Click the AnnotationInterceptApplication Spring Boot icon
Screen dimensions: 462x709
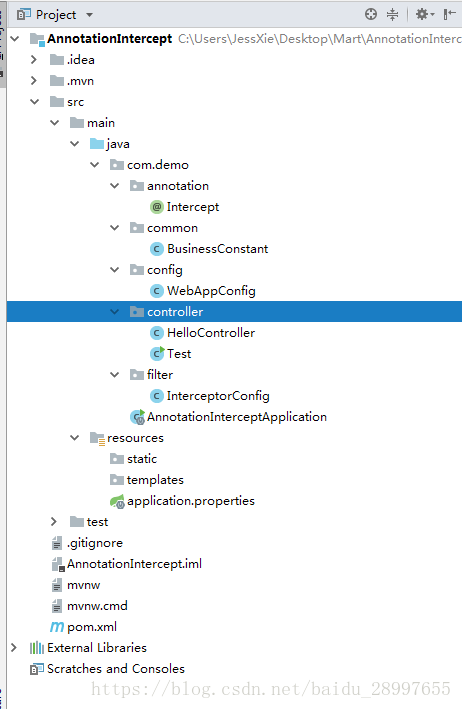[137, 417]
